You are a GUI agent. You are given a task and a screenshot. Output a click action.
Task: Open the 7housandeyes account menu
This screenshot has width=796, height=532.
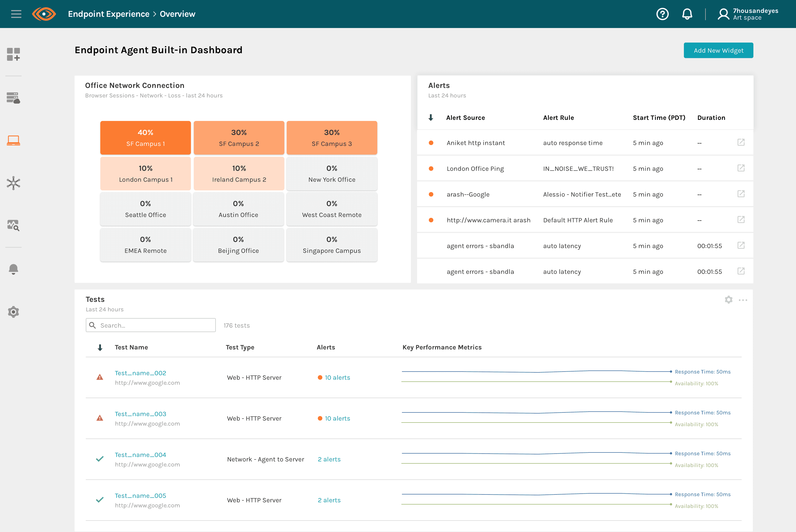coord(748,14)
